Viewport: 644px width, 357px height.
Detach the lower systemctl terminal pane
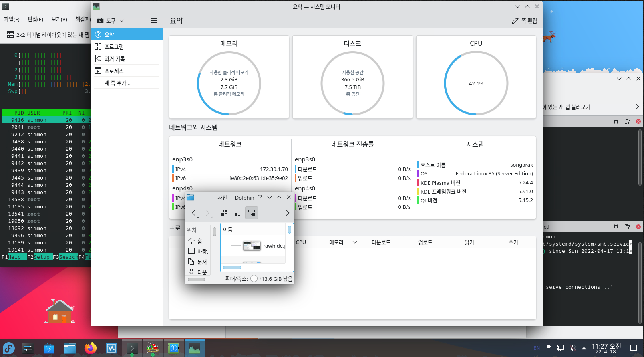[627, 227]
